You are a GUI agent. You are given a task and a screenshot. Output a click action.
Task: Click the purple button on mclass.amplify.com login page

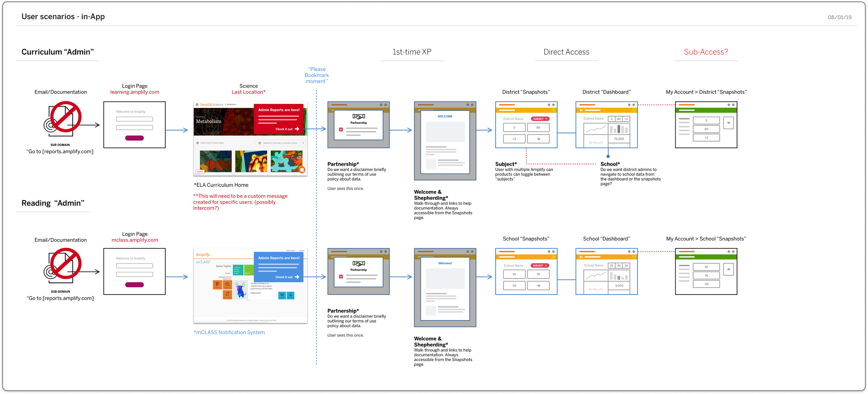[134, 285]
